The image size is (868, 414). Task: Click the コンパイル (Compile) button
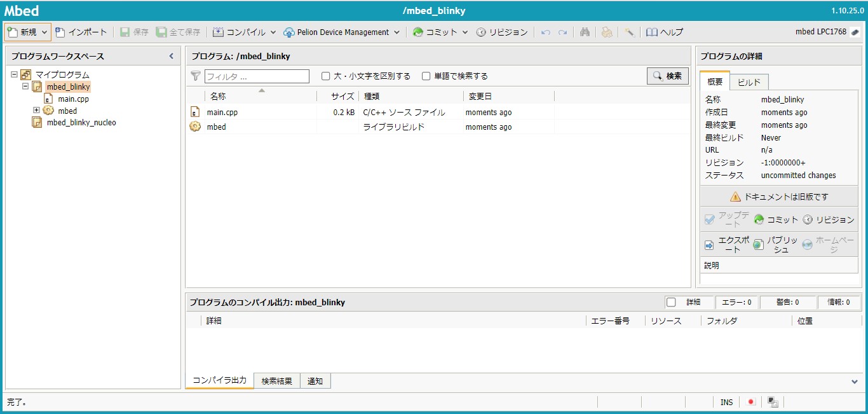point(239,32)
